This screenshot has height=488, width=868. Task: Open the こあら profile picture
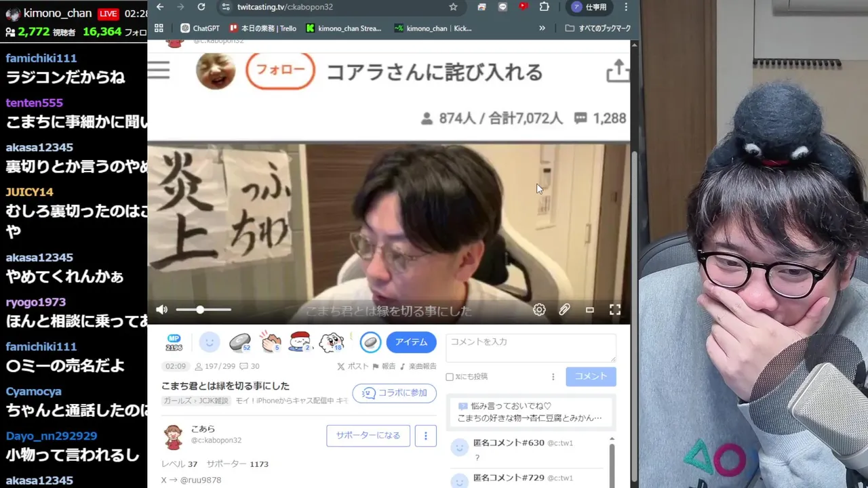(174, 437)
